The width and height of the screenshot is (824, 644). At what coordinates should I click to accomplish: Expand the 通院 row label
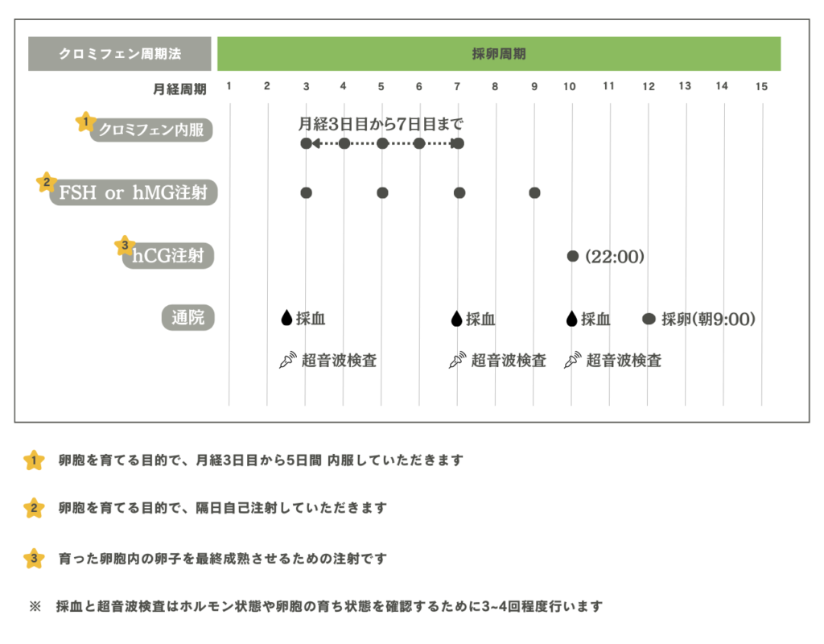[187, 318]
